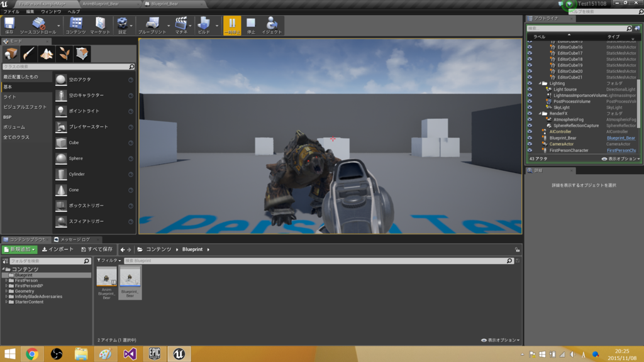Select the Cone primitive item
644x362 pixels.
[x=94, y=190]
